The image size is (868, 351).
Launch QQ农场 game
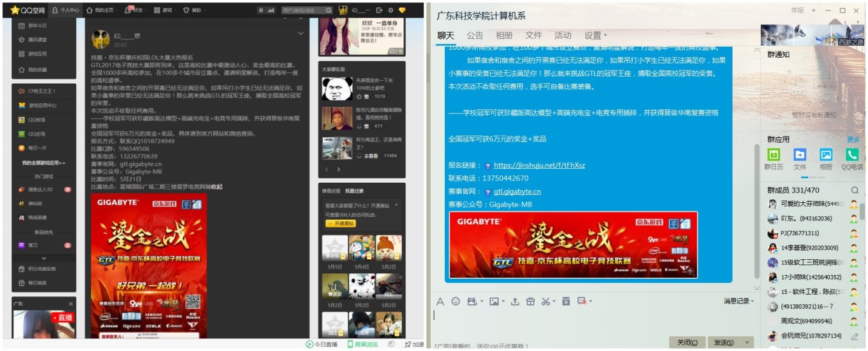32,134
